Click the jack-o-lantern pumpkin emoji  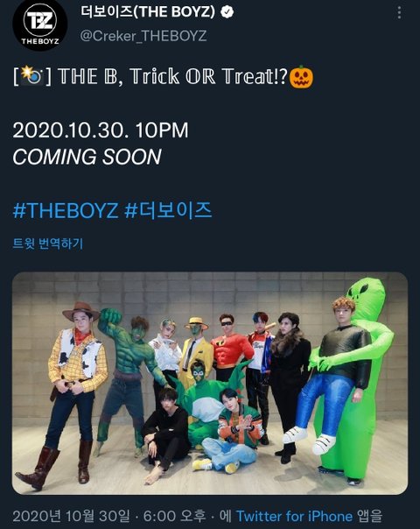301,77
